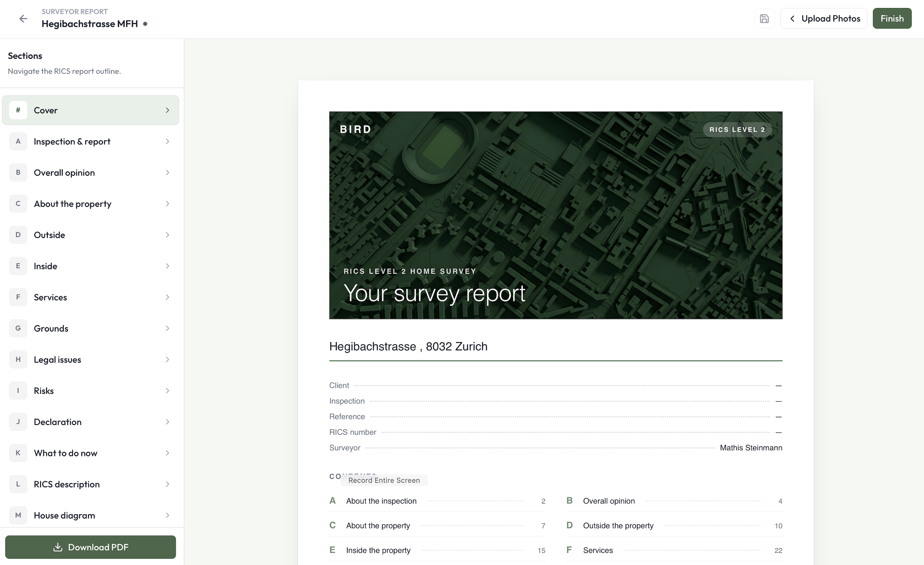
Task: Expand the Risks row chevron
Action: (x=167, y=390)
